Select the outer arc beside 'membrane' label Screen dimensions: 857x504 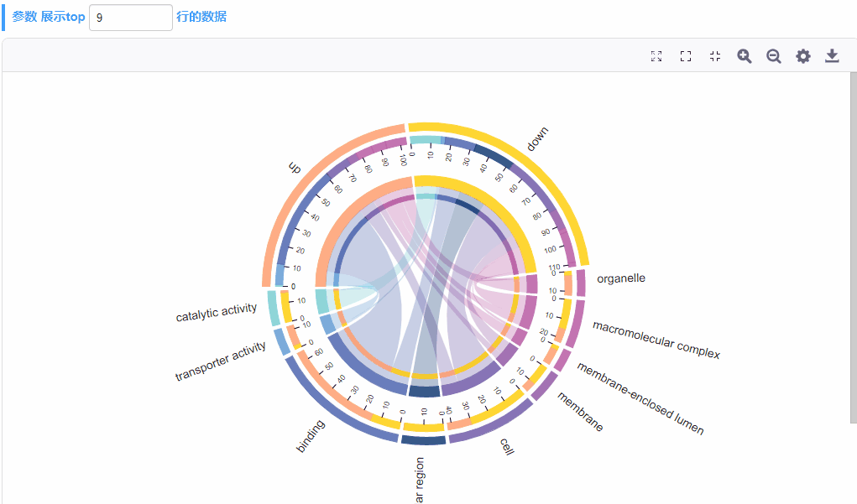click(545, 386)
